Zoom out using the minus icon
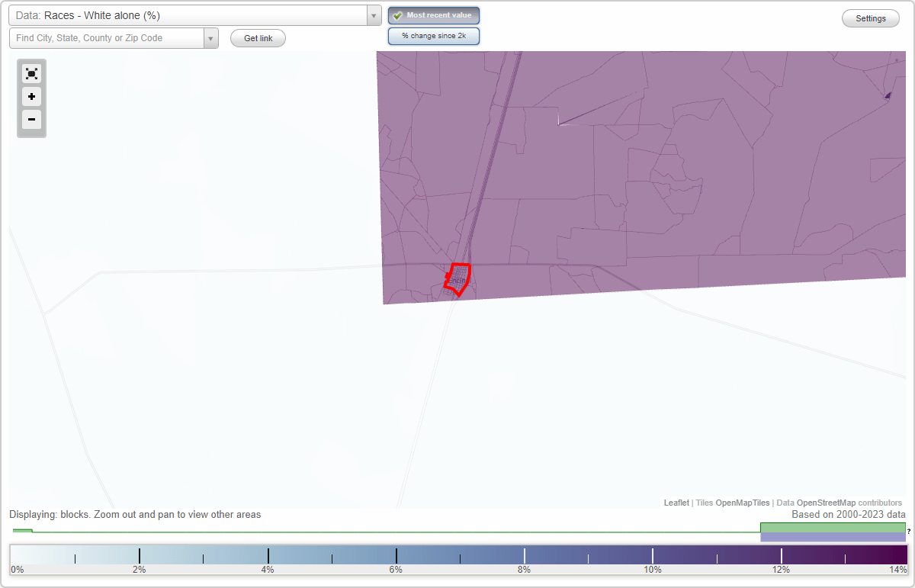915x588 pixels. click(x=31, y=120)
